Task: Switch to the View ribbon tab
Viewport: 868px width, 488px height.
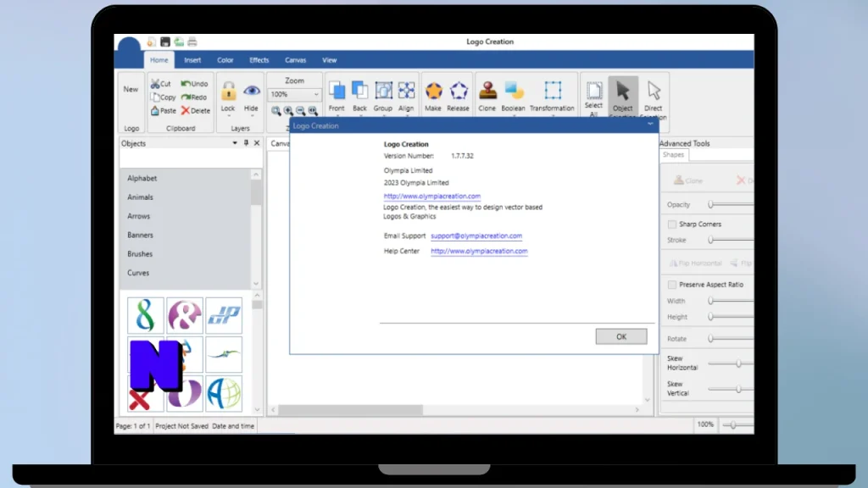Action: click(330, 60)
